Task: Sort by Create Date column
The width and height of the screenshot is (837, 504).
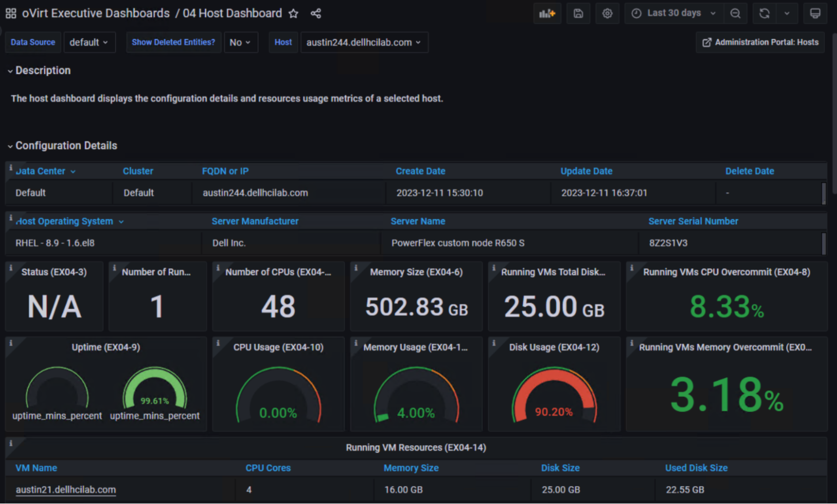Action: point(421,171)
